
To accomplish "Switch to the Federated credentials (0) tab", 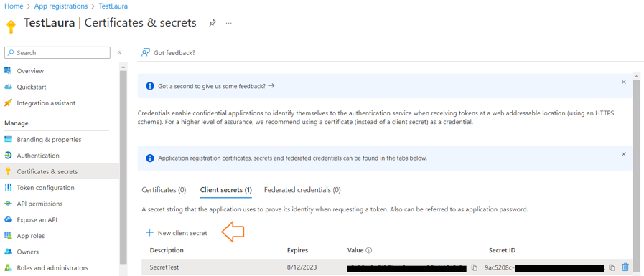I will point(302,190).
